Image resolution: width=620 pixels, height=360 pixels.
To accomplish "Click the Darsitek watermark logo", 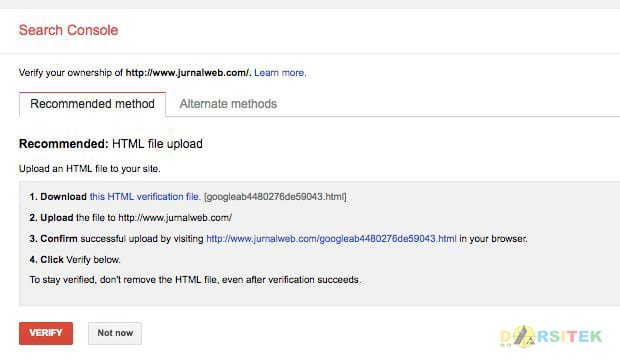I will click(551, 336).
